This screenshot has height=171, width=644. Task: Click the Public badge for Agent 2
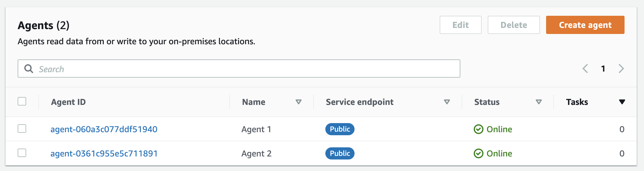pos(340,153)
